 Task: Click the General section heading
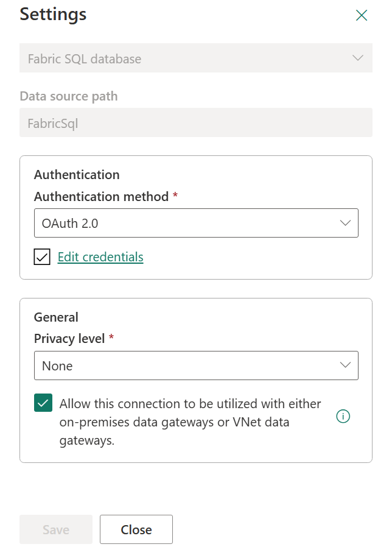coord(56,317)
